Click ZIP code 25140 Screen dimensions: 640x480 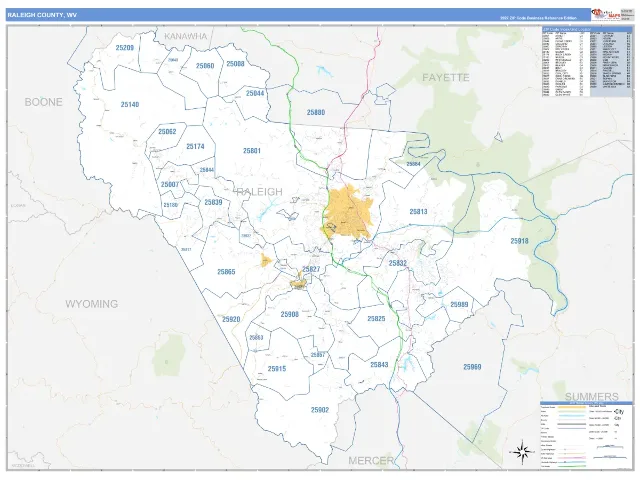(x=130, y=104)
